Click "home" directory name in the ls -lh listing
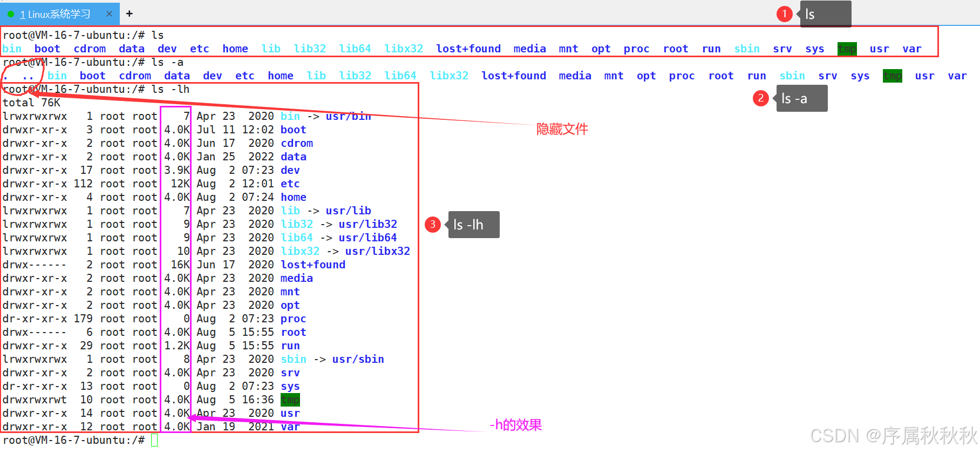Viewport: 980px width, 453px height. pyautogui.click(x=294, y=197)
